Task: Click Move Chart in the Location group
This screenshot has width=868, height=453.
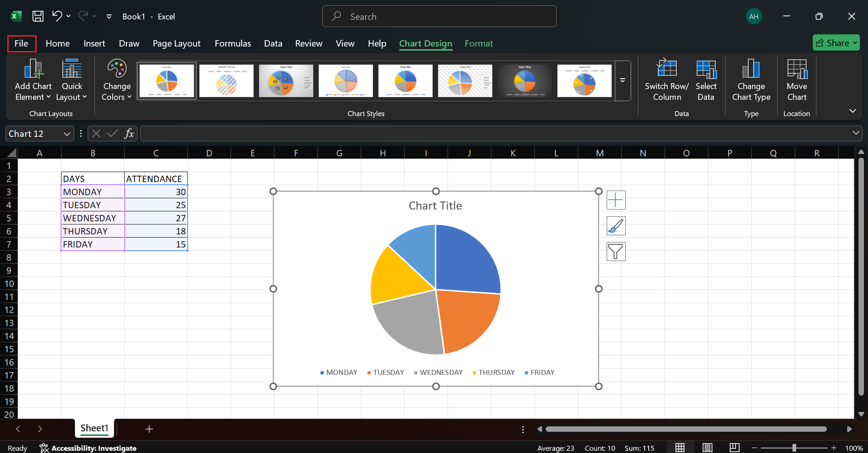Action: (797, 80)
